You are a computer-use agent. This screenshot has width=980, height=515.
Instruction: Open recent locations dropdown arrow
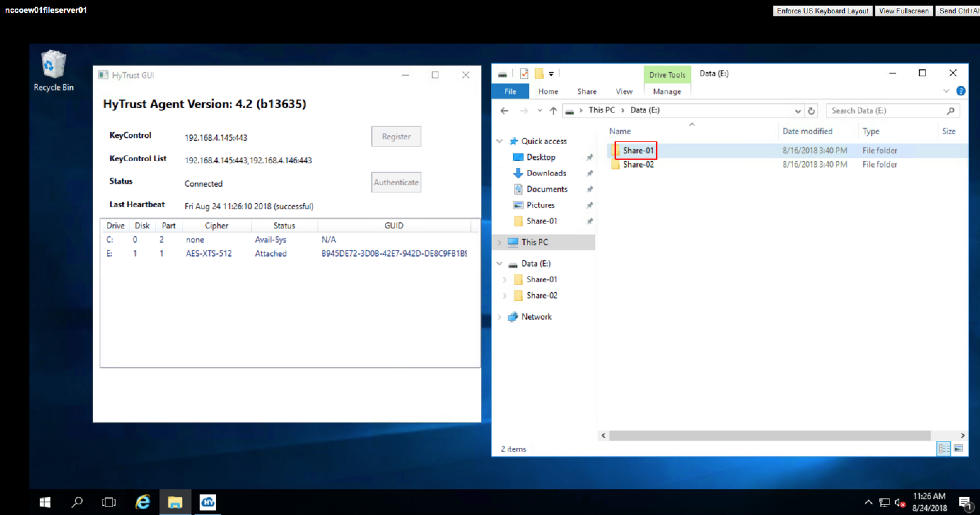click(539, 111)
